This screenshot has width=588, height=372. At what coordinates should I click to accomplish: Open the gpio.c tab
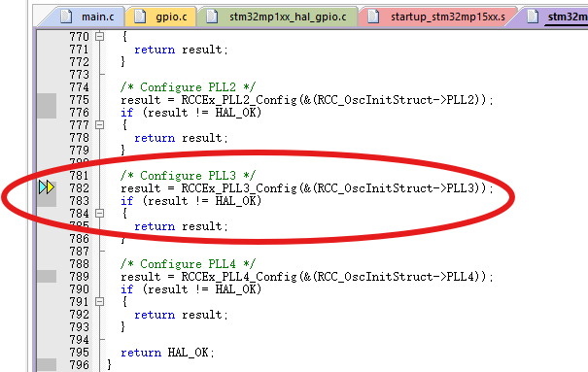pos(161,17)
